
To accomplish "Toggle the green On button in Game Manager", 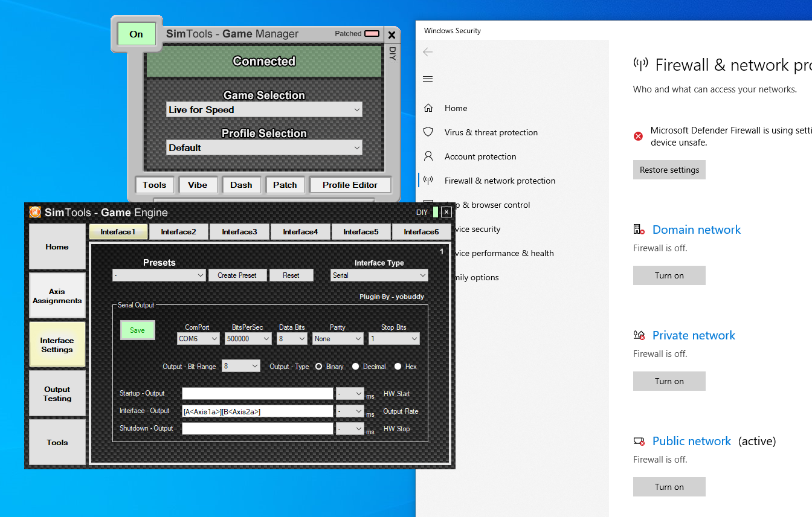I will click(x=136, y=34).
